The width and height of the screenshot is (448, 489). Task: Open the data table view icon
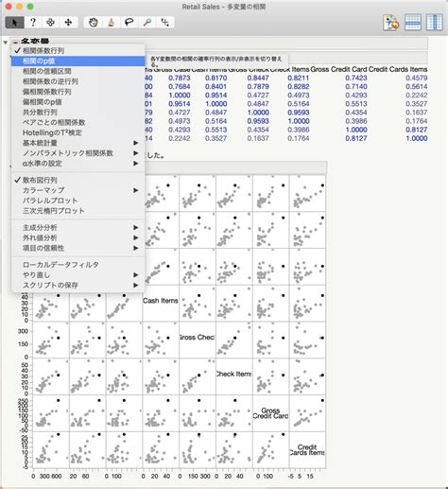413,23
